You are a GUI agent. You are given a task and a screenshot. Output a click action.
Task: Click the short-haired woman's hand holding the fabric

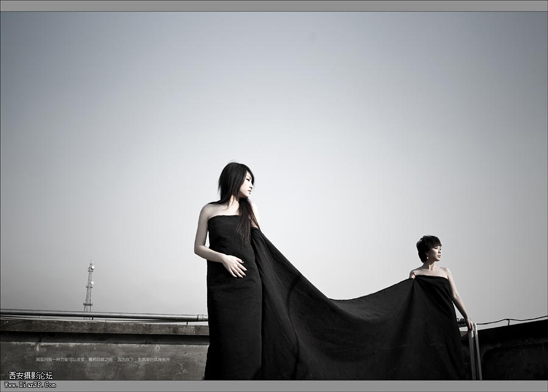click(x=413, y=275)
